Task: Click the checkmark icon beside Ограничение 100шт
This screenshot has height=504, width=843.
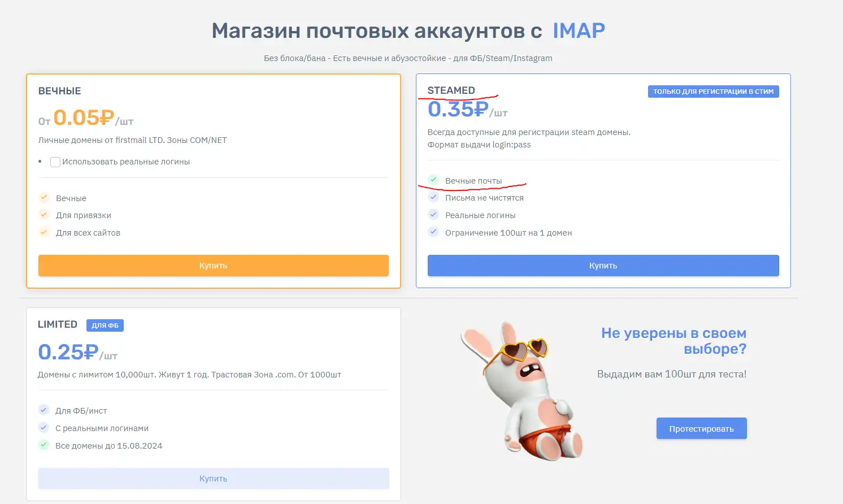Action: (x=433, y=232)
